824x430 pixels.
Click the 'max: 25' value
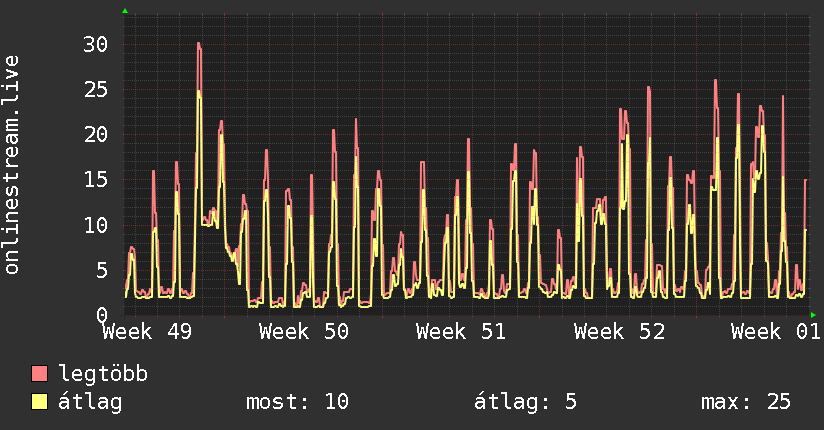tap(746, 402)
